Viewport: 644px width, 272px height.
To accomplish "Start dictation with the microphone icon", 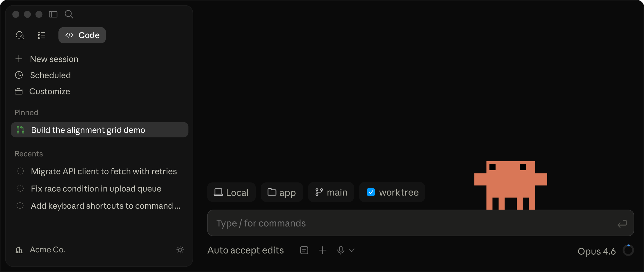I will [x=340, y=250].
